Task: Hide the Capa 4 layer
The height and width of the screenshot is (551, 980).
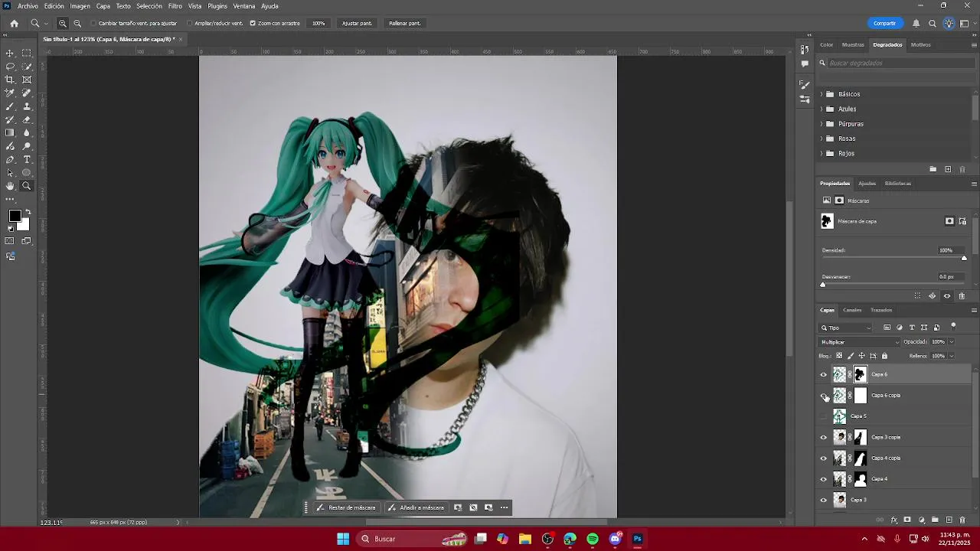Action: [x=824, y=479]
